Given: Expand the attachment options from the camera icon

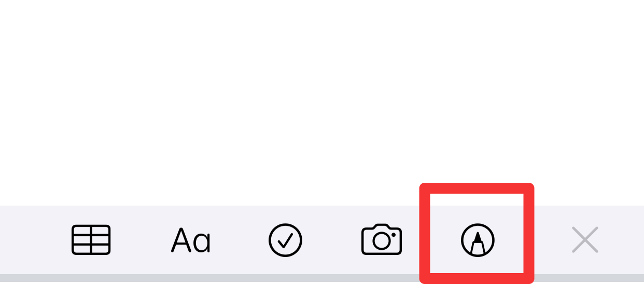Looking at the screenshot, I should (x=382, y=240).
